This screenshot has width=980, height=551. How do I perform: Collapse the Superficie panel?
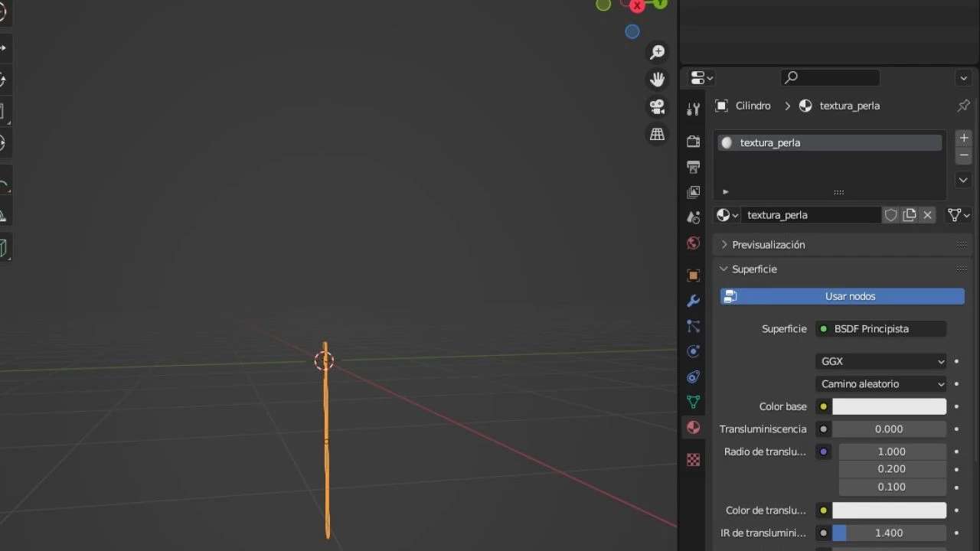pos(754,269)
